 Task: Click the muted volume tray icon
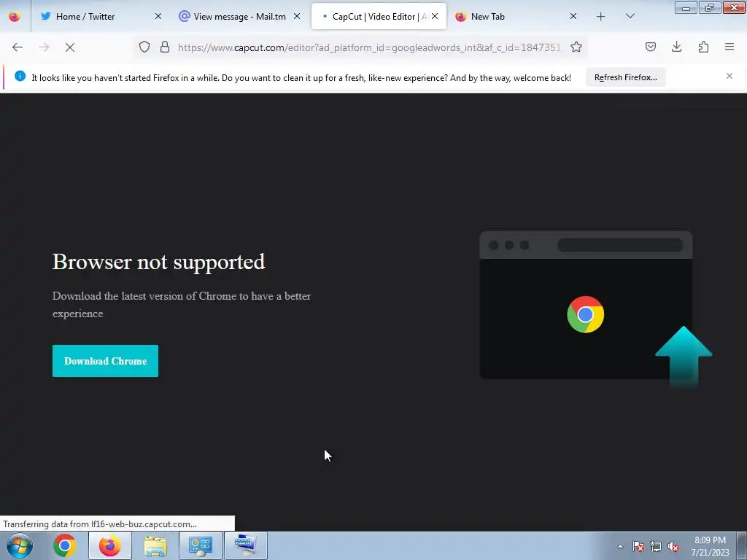(673, 546)
